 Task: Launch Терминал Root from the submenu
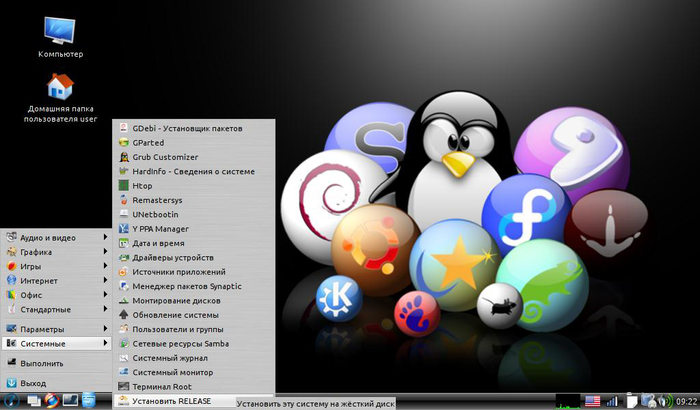point(193,386)
